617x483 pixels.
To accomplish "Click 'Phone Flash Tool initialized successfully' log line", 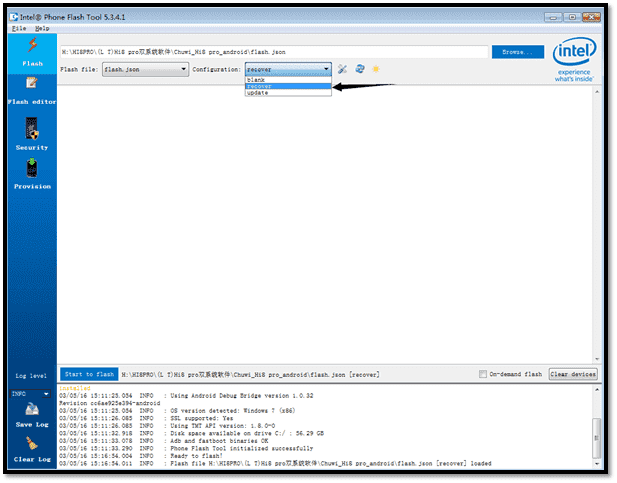I will (x=186, y=448).
